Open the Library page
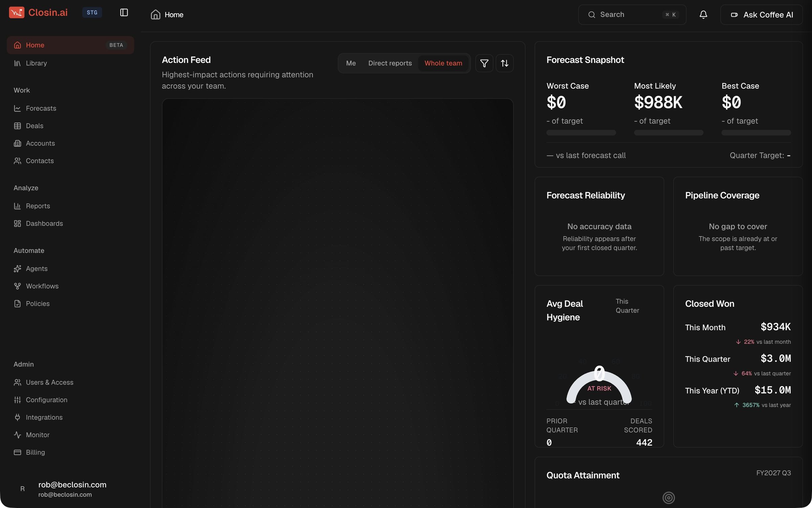The image size is (812, 508). click(70, 63)
